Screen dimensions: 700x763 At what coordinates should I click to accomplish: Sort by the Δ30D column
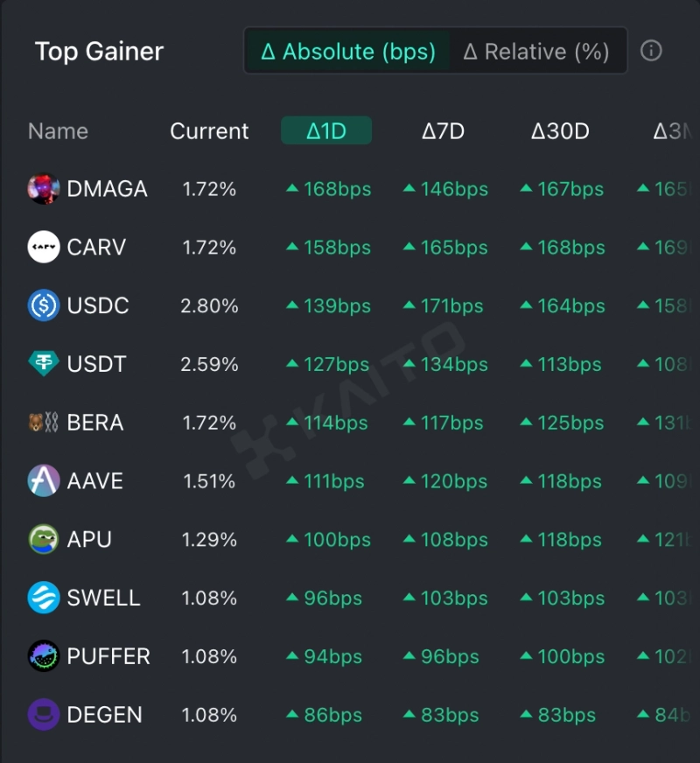(x=560, y=131)
